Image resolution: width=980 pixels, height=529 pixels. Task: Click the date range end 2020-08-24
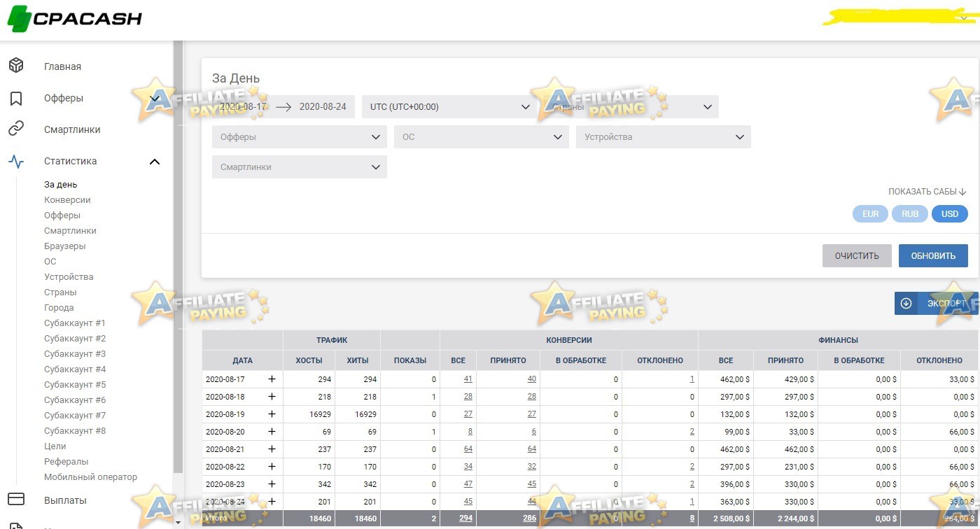tap(323, 107)
